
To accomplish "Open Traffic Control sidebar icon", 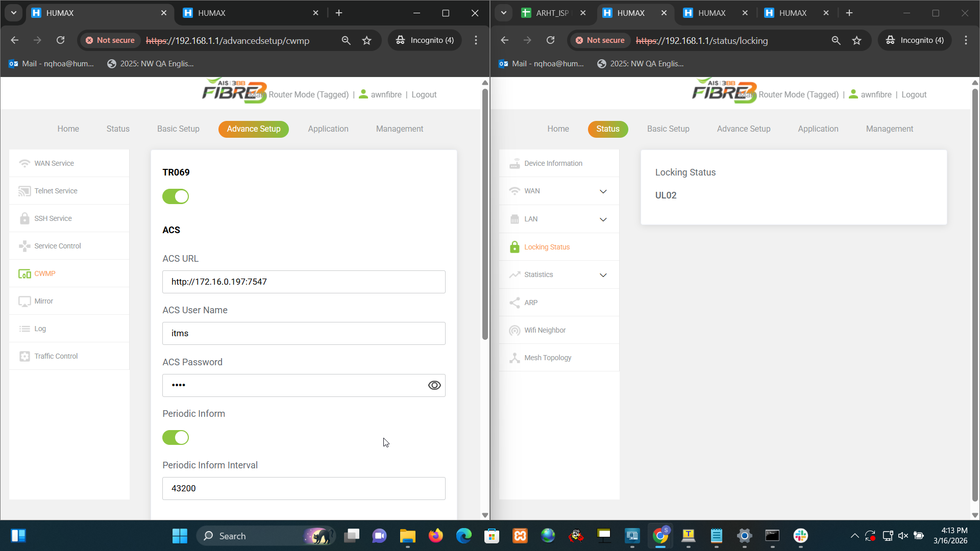I will 24,357.
